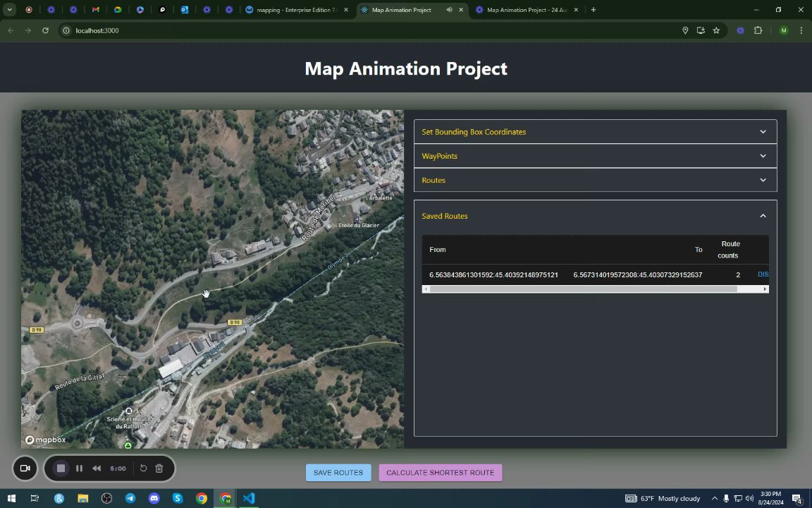The height and width of the screenshot is (508, 812).
Task: Click the rewind recording button
Action: tap(97, 468)
